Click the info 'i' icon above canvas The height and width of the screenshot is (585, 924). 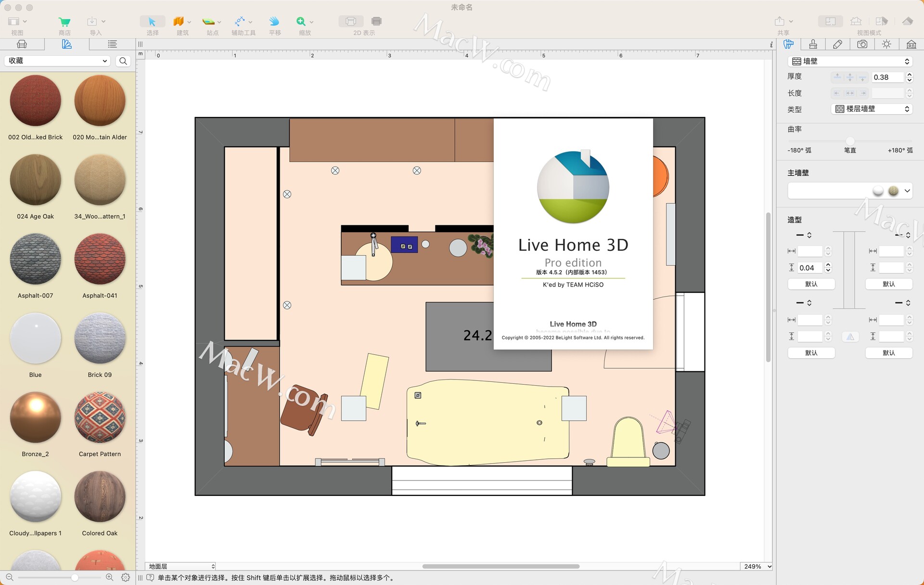click(x=771, y=44)
